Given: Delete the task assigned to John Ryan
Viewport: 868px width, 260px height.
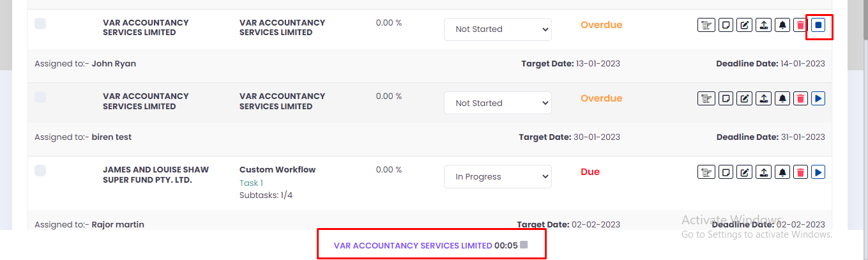Looking at the screenshot, I should point(800,26).
